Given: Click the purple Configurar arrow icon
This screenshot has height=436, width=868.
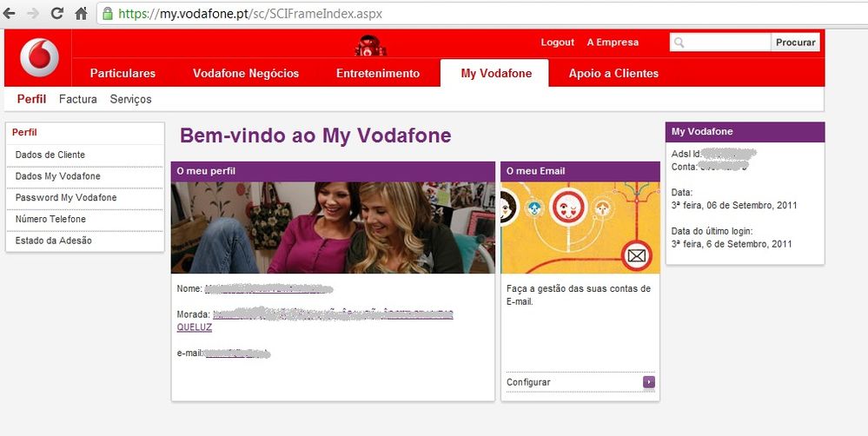Looking at the screenshot, I should (649, 382).
